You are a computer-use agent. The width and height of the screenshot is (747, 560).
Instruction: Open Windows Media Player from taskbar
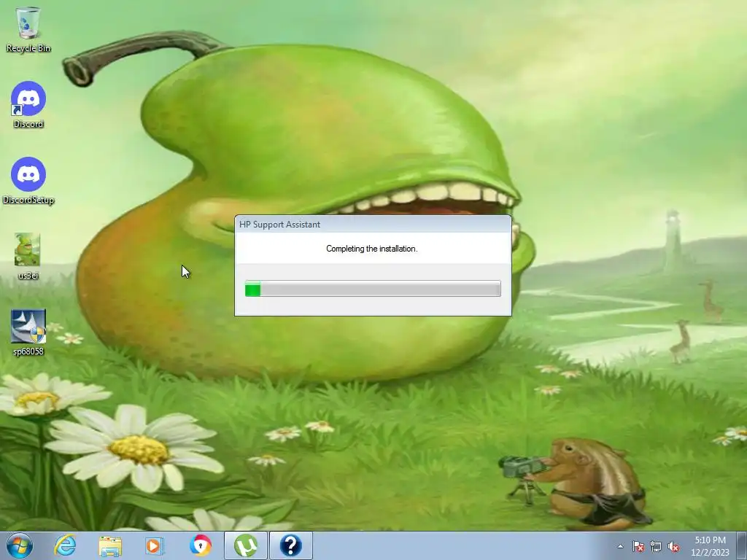click(154, 545)
